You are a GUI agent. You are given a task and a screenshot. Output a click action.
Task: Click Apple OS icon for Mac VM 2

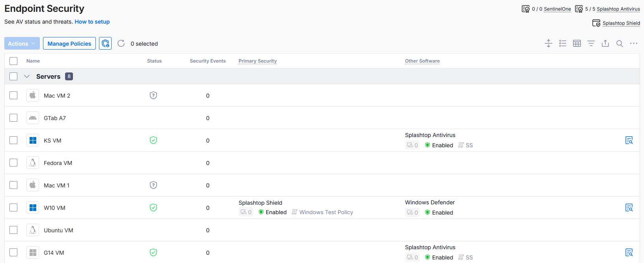tap(33, 95)
